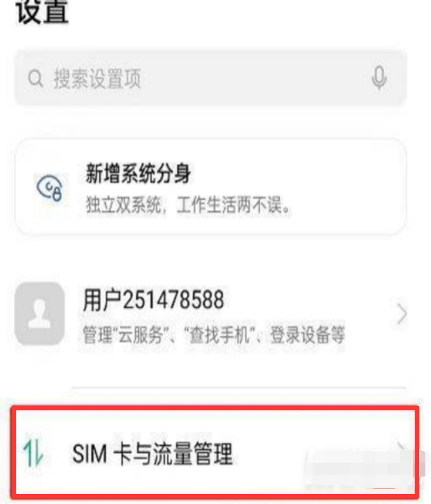Viewport: 431px width, 504px height.
Task: Start voice search with the microphone icon
Action: click(x=379, y=78)
